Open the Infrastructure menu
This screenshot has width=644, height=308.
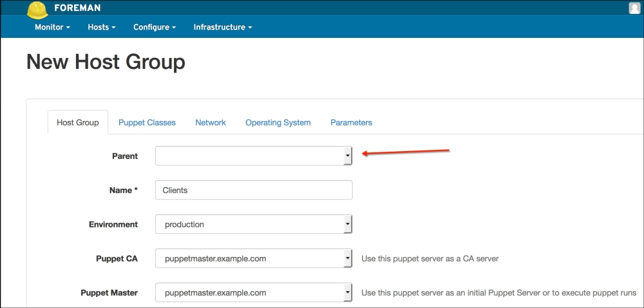[x=223, y=27]
